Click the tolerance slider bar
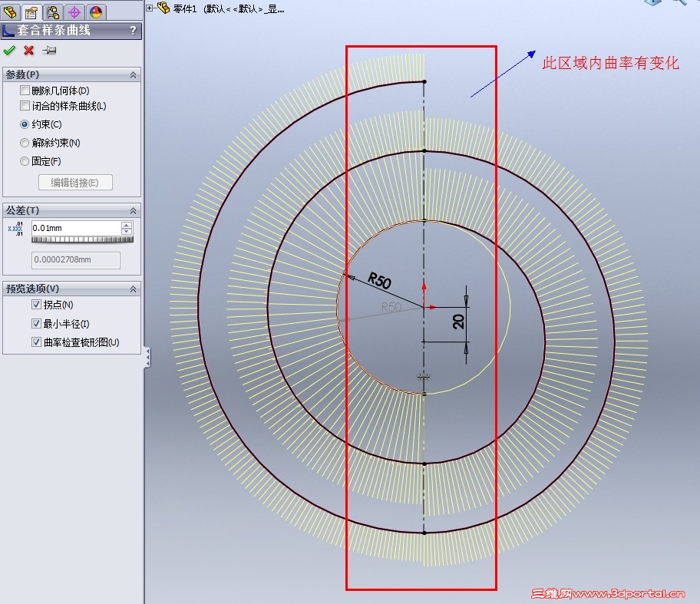The height and width of the screenshot is (604, 700). pyautogui.click(x=82, y=239)
